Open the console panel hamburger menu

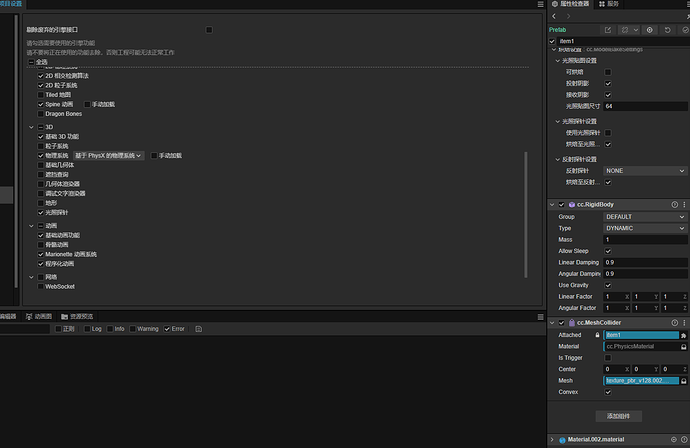540,317
